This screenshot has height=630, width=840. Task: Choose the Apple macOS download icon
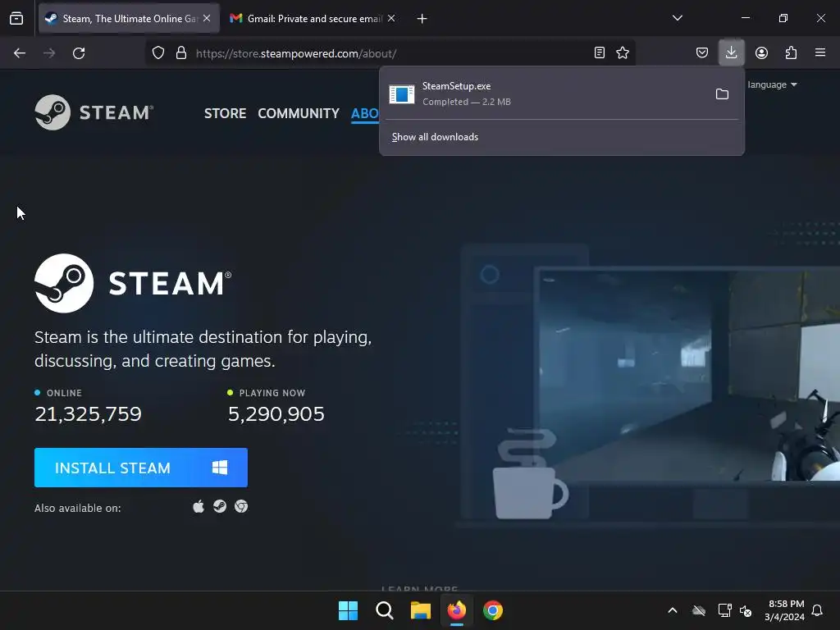pyautogui.click(x=199, y=507)
